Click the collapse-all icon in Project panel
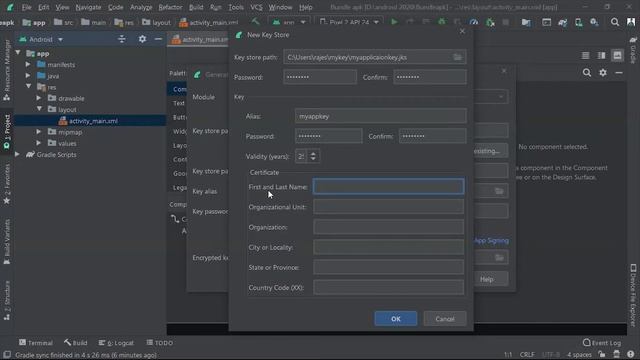The image size is (640, 360). click(x=122, y=39)
